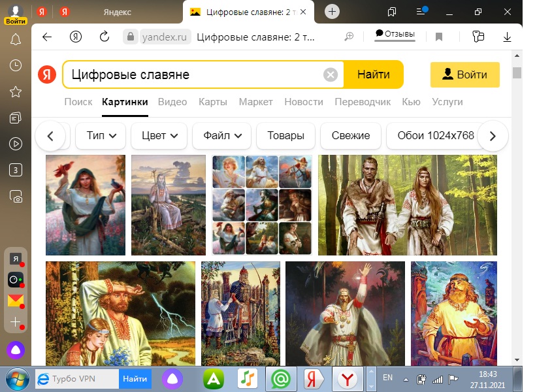This screenshot has height=392, width=552.
Task: Click the Войти profile avatar in the sidebar
Action: click(x=16, y=14)
